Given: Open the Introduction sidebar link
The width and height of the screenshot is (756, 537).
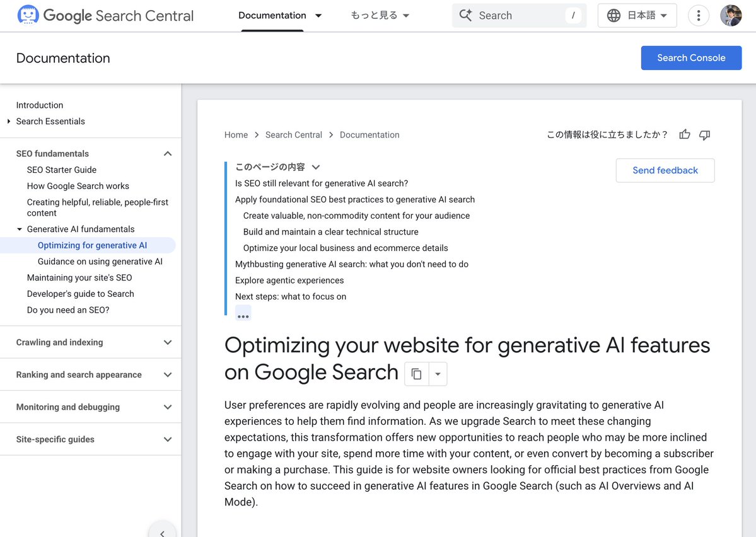Looking at the screenshot, I should pyautogui.click(x=40, y=105).
